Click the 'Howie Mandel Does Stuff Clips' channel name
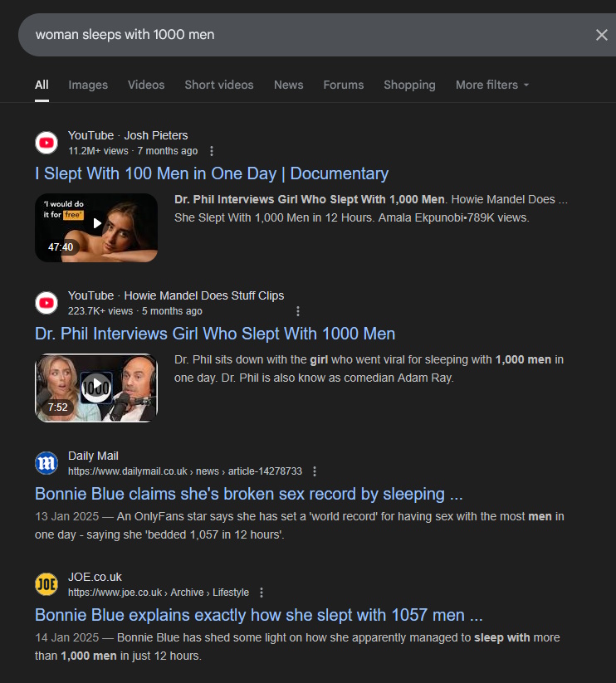Screen dimensions: 616x683 (204, 295)
